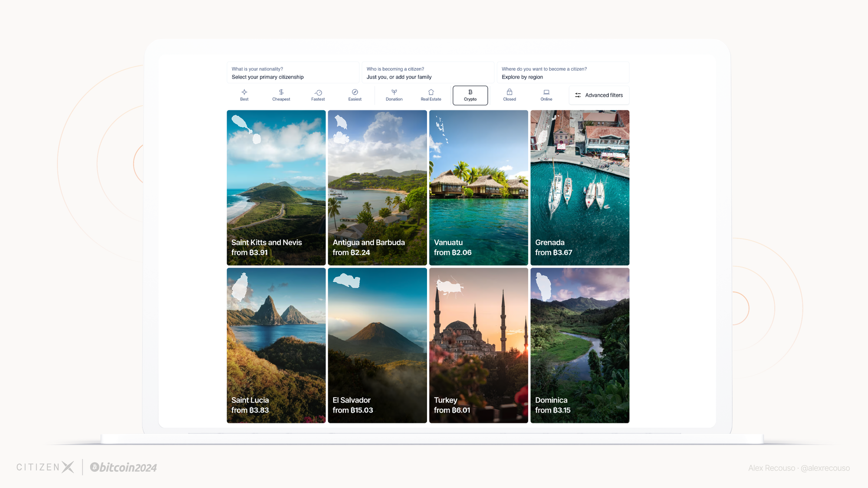
Task: Open the Turkey card
Action: pos(478,345)
